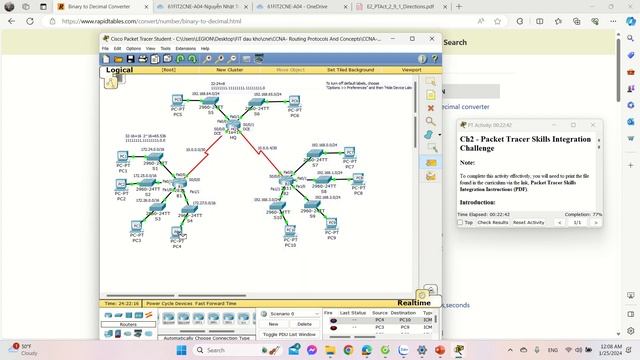Viewport: 640px width, 360px height.
Task: Print the topology using the printer icon
Action: (143, 59)
